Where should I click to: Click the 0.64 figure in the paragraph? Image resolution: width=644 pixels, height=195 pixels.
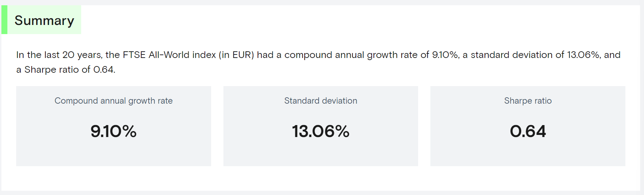(104, 70)
